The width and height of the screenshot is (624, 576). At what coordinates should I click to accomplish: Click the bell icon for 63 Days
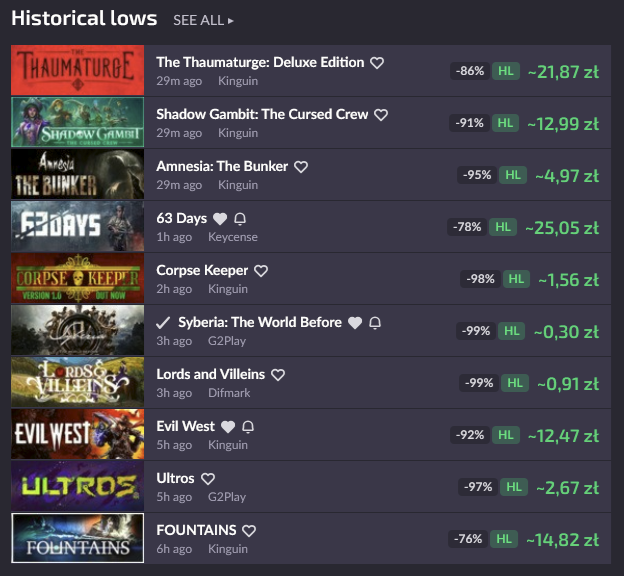pos(240,219)
